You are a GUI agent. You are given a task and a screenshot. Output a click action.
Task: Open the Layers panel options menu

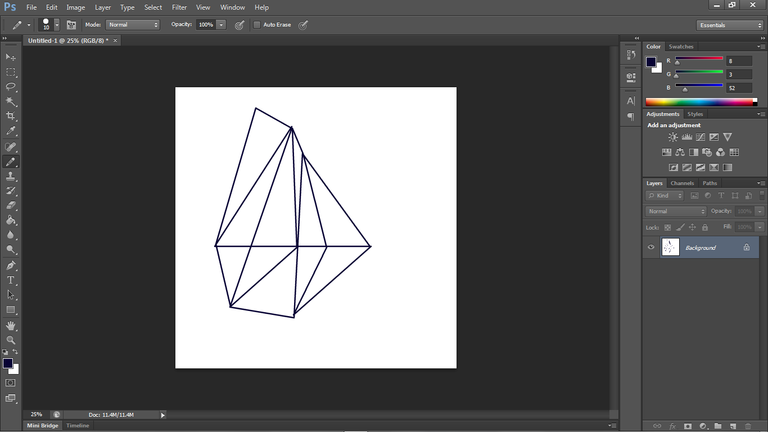coord(761,183)
